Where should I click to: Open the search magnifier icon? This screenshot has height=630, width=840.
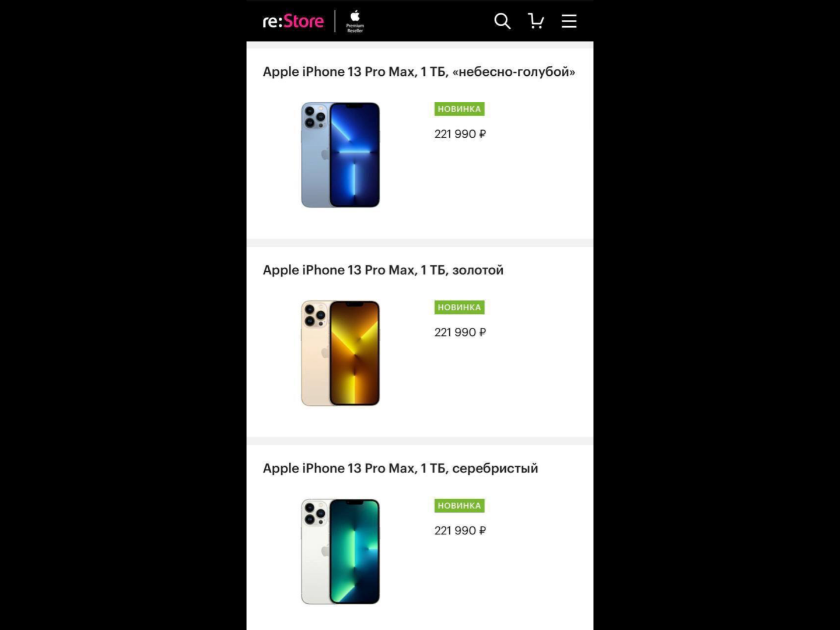coord(502,21)
